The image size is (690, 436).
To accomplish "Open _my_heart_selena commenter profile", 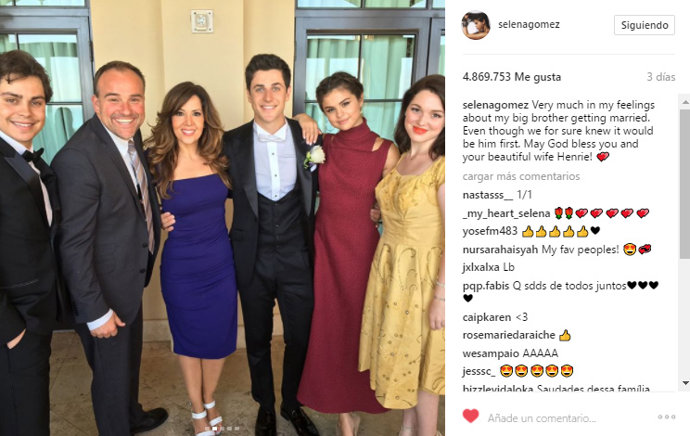I will (x=506, y=213).
